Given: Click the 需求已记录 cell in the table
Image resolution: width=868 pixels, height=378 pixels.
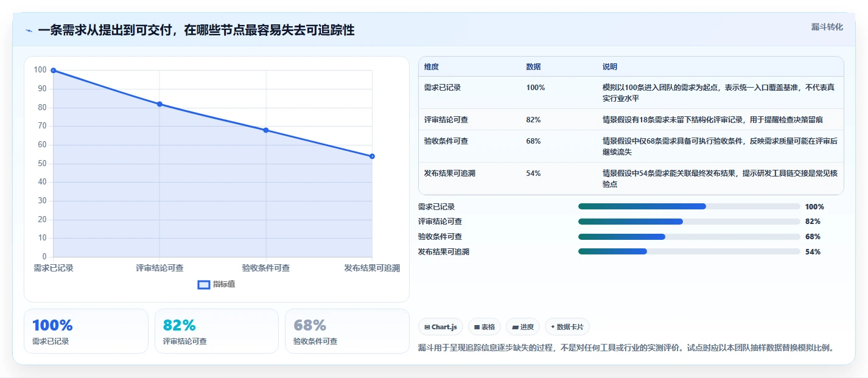Looking at the screenshot, I should [443, 88].
